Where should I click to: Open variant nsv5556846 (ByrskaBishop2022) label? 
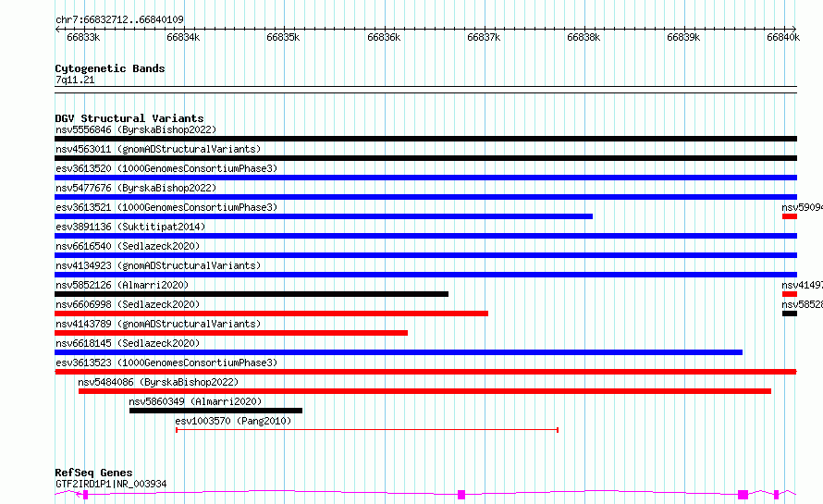point(136,129)
